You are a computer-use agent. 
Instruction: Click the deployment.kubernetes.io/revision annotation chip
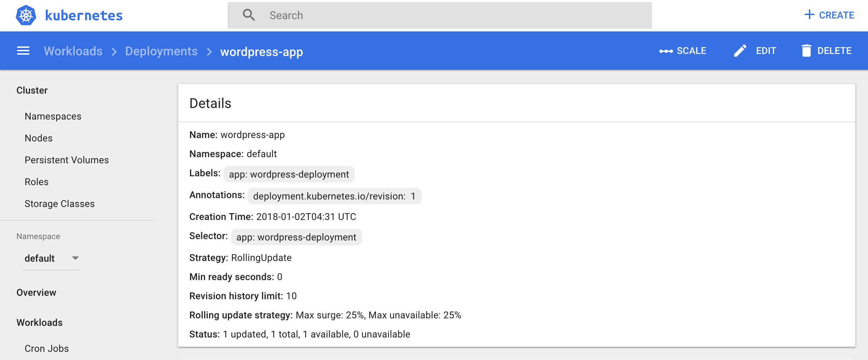(334, 196)
